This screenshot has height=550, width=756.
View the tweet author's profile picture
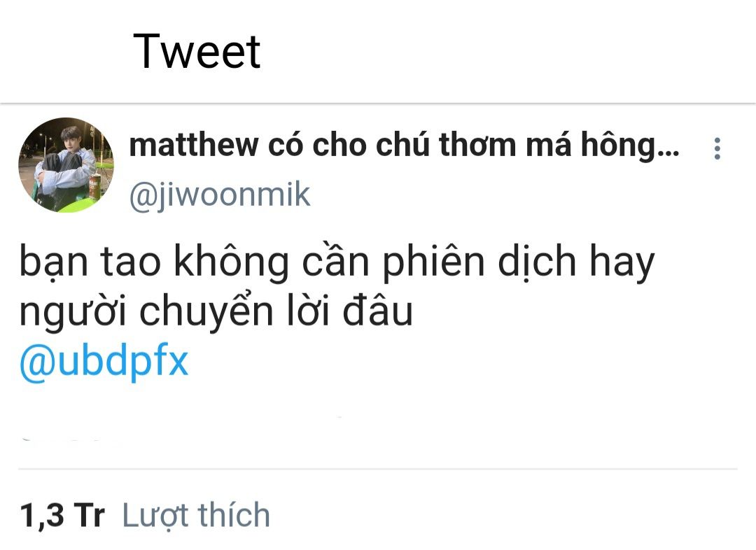[66, 165]
